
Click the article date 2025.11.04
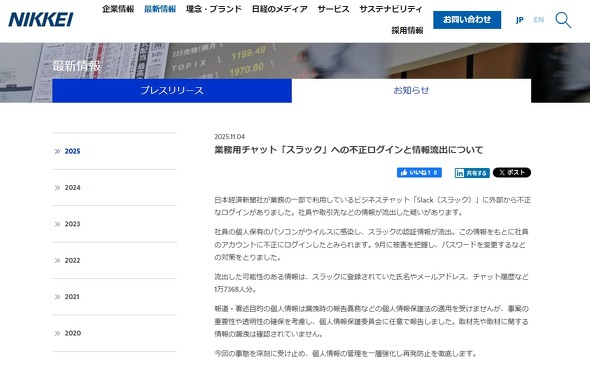click(230, 137)
